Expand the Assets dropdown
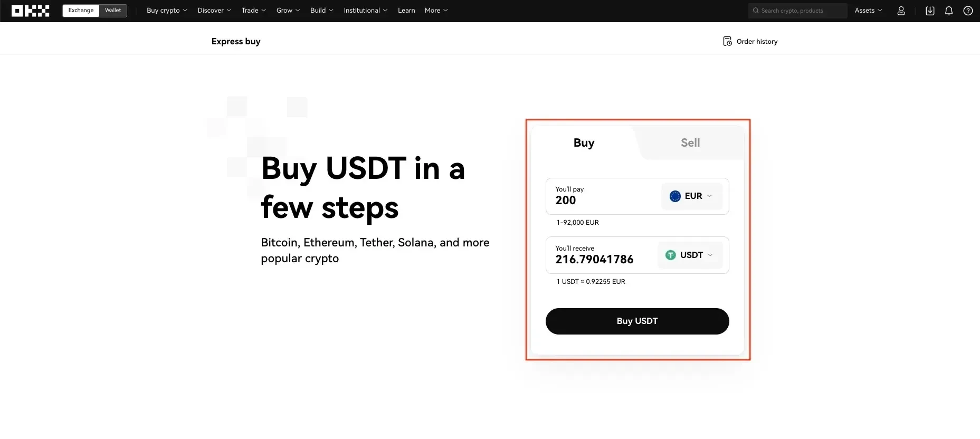 868,11
